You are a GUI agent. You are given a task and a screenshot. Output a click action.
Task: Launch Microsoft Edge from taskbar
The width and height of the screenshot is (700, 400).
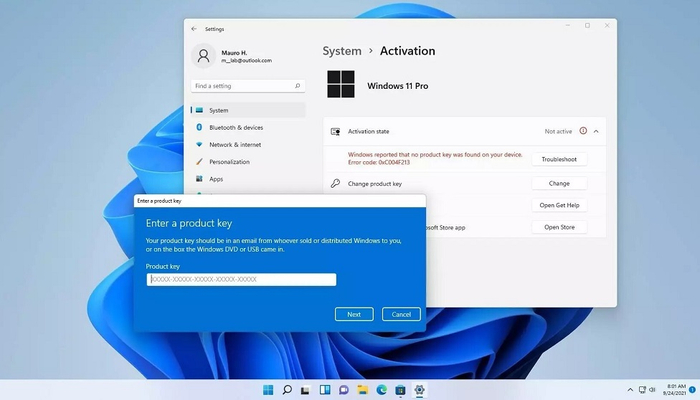pyautogui.click(x=381, y=390)
